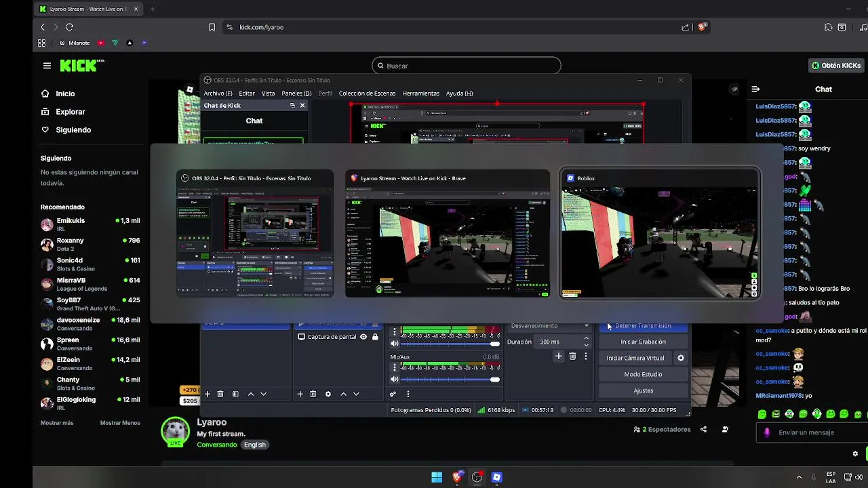The image size is (868, 488).
Task: Move the selected source down
Action: coord(356,394)
